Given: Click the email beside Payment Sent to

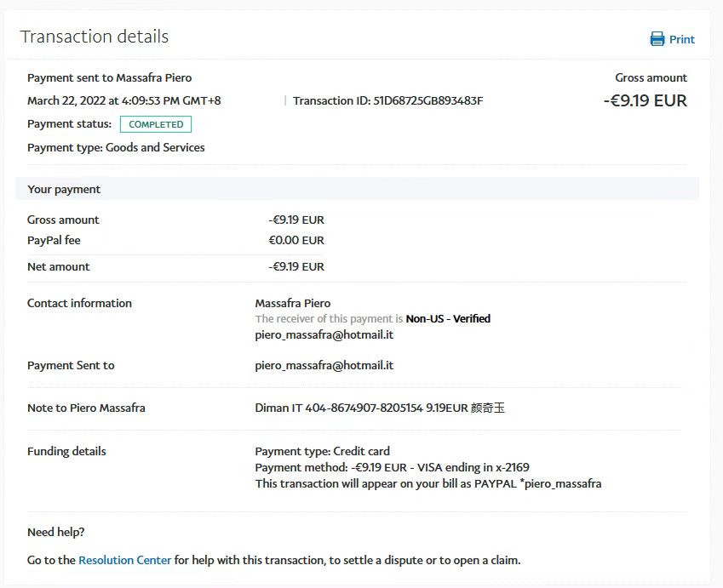Looking at the screenshot, I should click(324, 365).
